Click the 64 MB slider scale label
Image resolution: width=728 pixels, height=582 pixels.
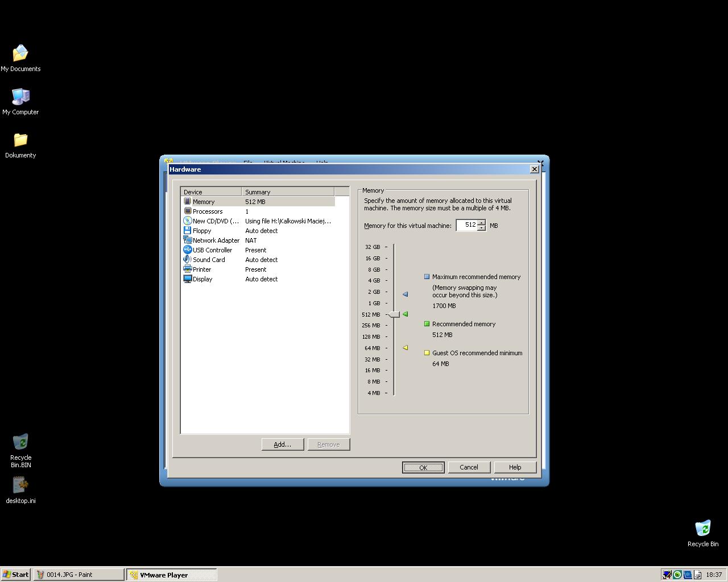372,348
